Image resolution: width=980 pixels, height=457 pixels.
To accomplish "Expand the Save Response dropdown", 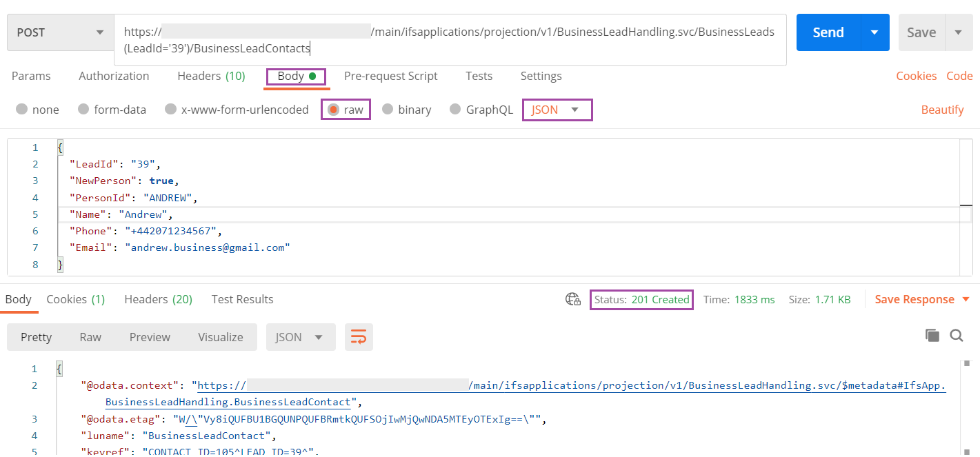I will [922, 299].
